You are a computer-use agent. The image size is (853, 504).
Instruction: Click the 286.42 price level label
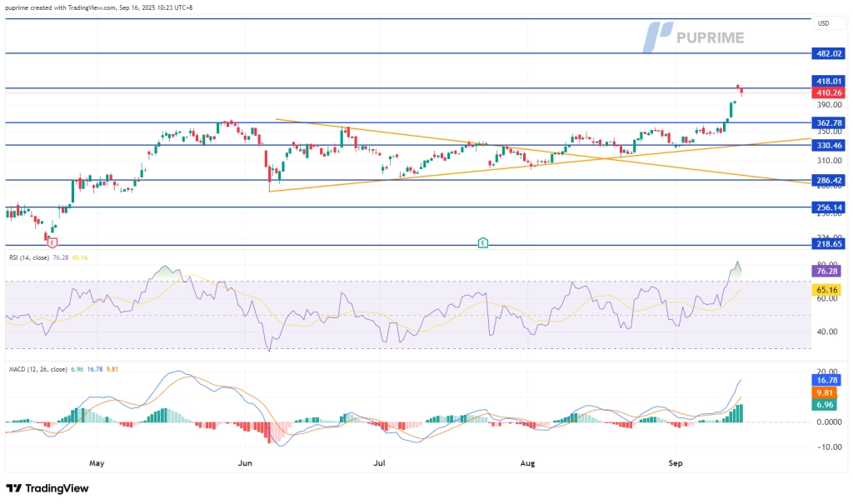point(830,180)
